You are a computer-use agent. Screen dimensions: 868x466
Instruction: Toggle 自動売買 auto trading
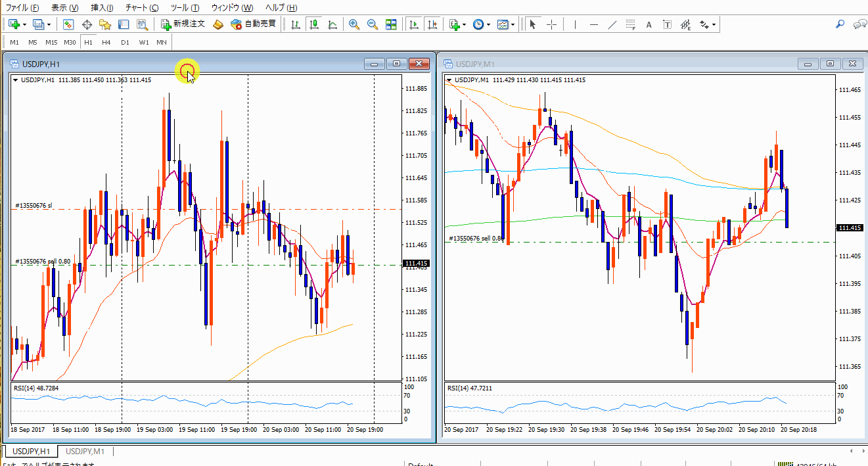(x=253, y=24)
